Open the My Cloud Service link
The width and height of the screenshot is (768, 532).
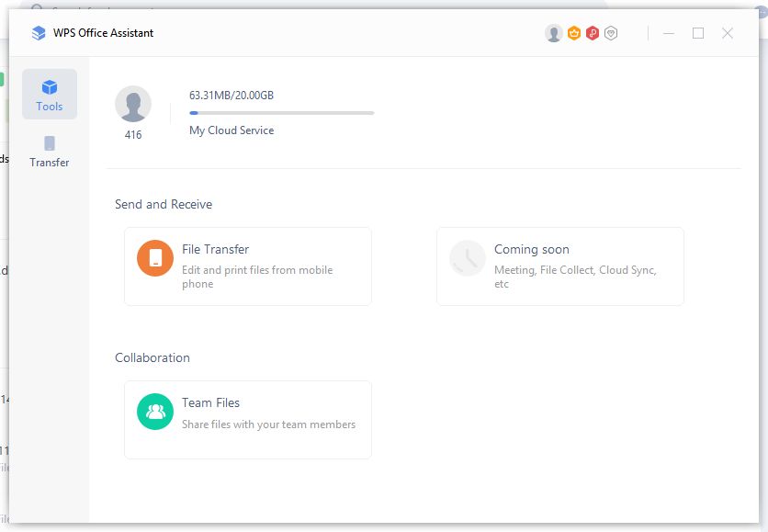(x=232, y=130)
